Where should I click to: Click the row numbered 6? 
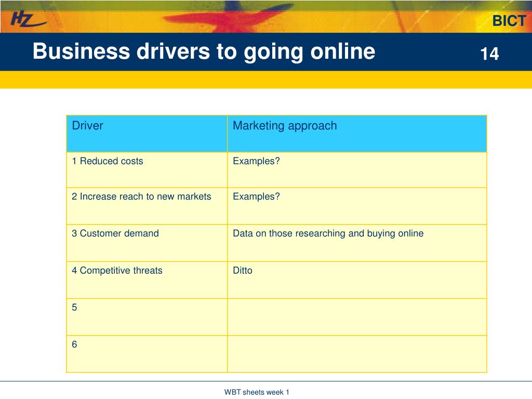(276, 354)
